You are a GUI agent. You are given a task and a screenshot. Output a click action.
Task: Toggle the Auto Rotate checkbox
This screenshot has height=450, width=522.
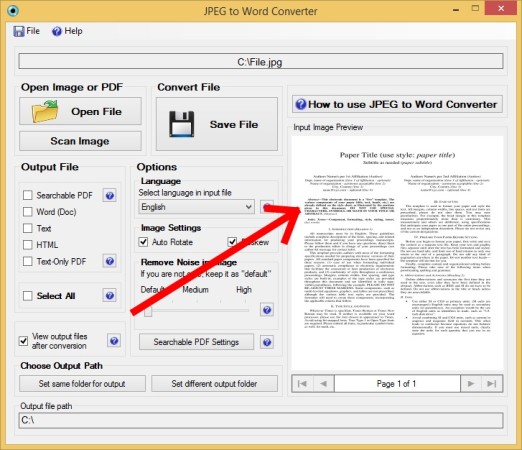pyautogui.click(x=143, y=242)
